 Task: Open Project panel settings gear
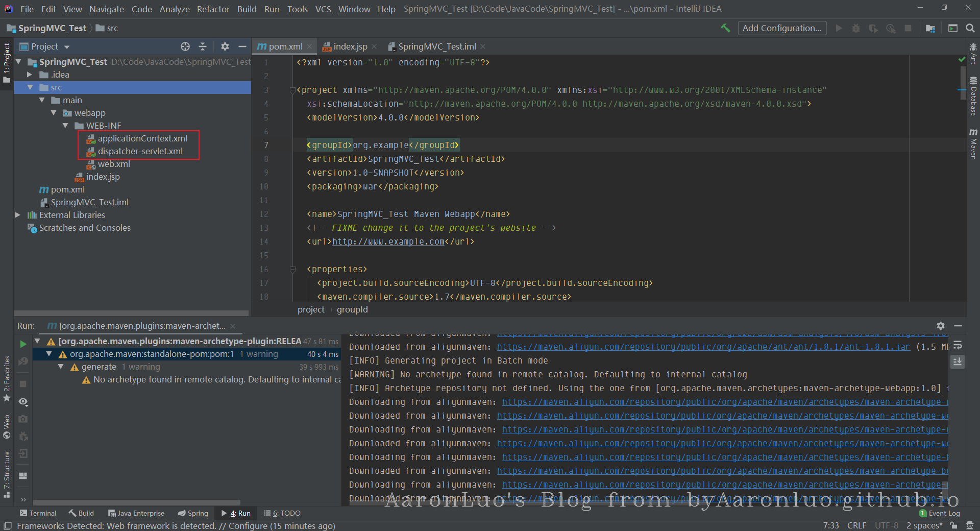[x=225, y=46]
